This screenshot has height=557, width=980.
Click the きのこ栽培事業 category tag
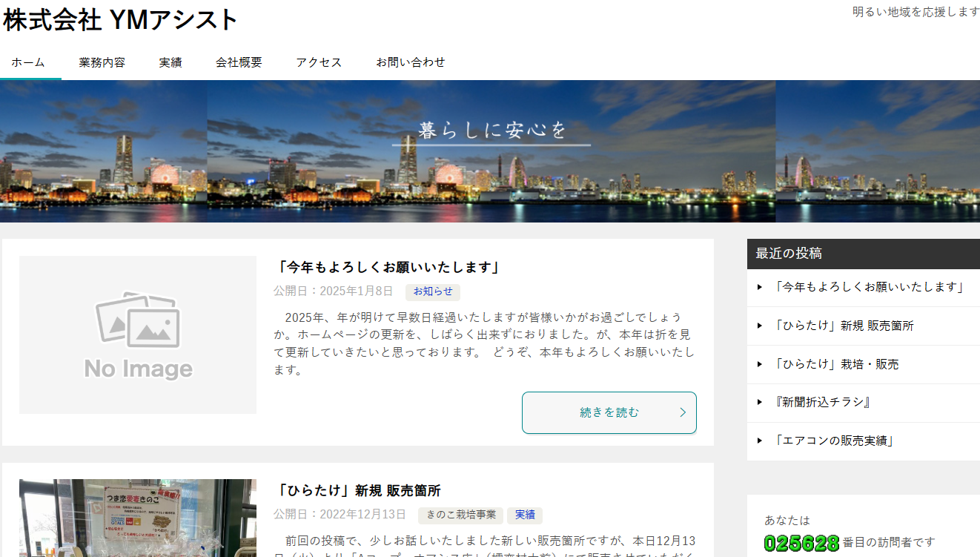click(x=461, y=515)
